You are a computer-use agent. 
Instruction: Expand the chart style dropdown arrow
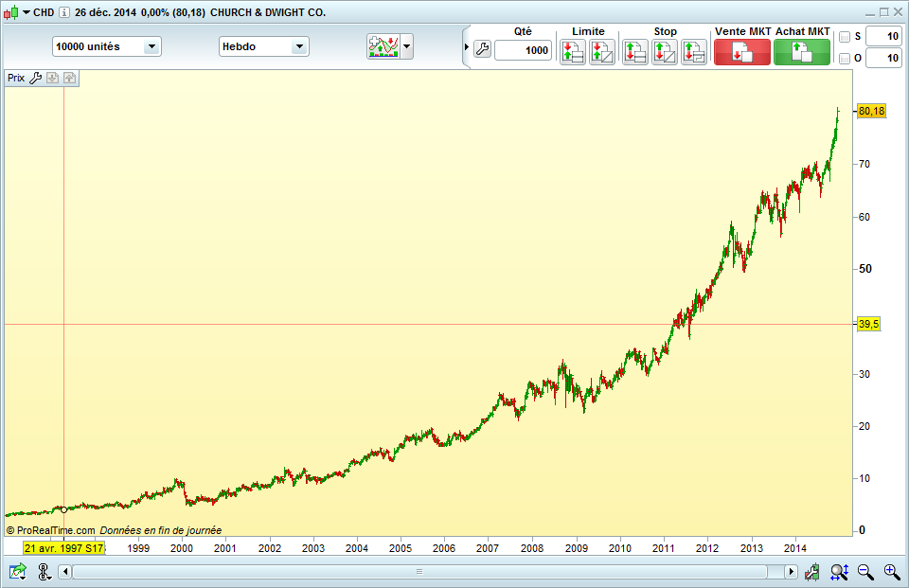coord(407,46)
